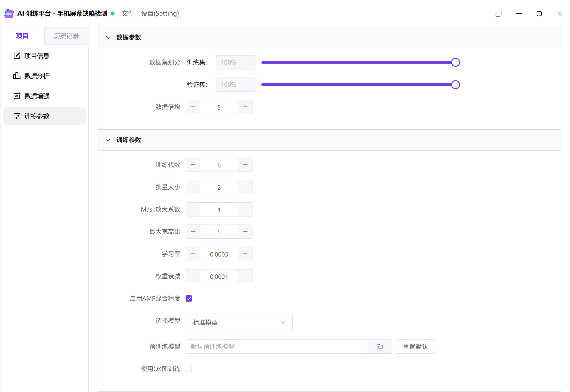Screen dimensions: 570x392
Task: Click the 权重衰减 value field 0.0001
Action: click(219, 276)
